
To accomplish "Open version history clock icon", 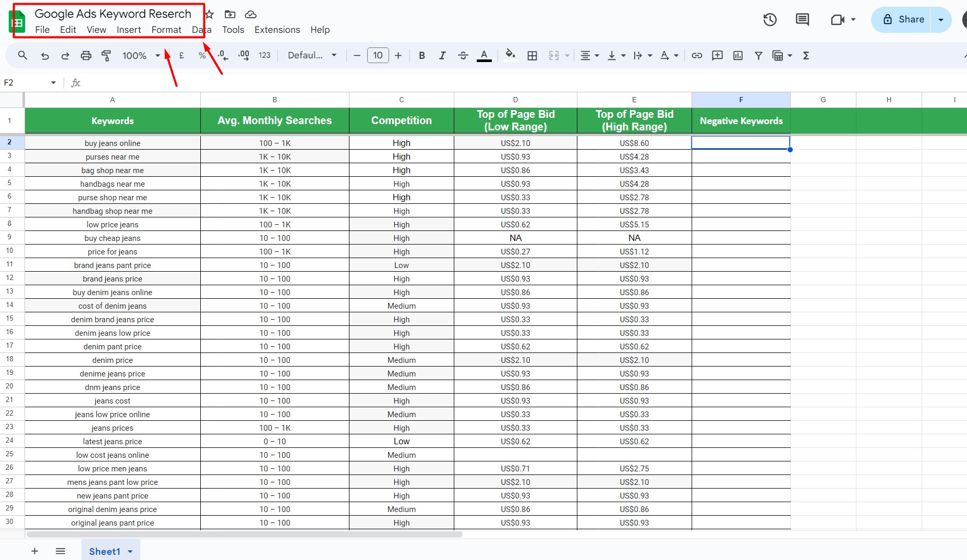I will pyautogui.click(x=770, y=20).
